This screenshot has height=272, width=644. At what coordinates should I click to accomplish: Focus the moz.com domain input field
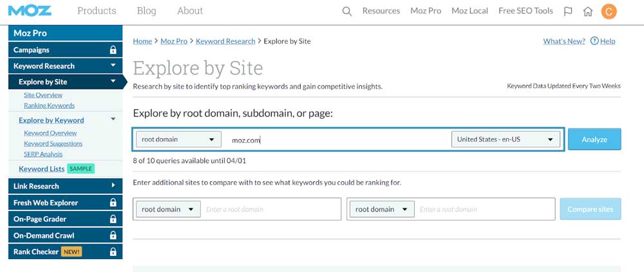coord(336,140)
